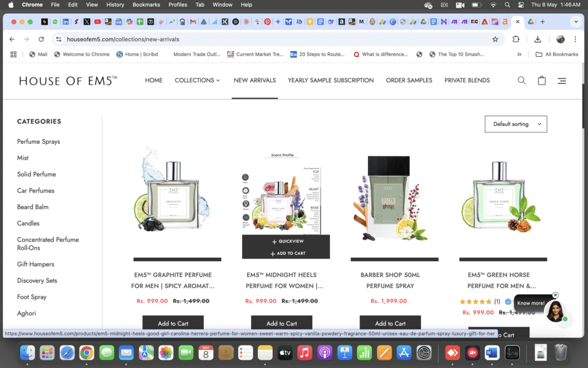Open EM5 Green Horse product image
The image size is (588, 368).
click(x=501, y=196)
